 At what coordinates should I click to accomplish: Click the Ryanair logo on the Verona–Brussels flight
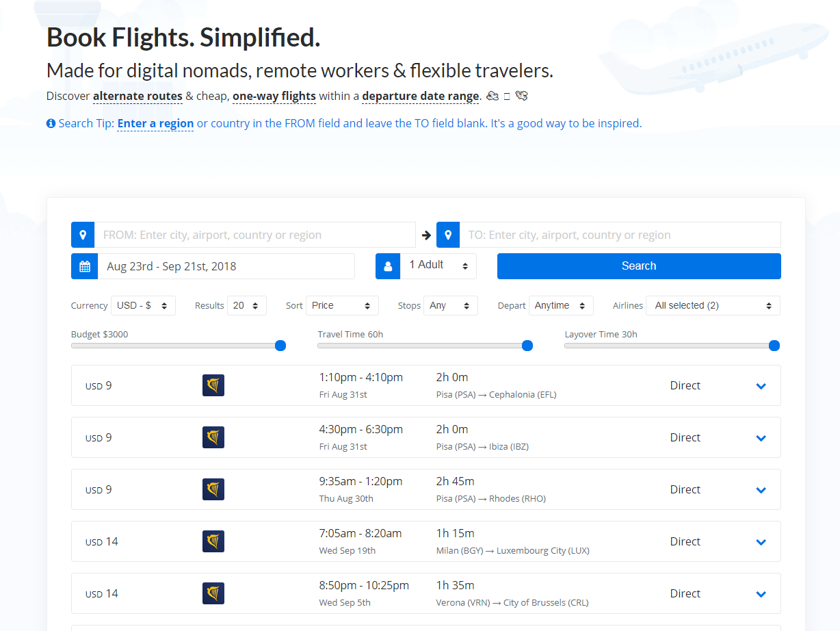[213, 593]
